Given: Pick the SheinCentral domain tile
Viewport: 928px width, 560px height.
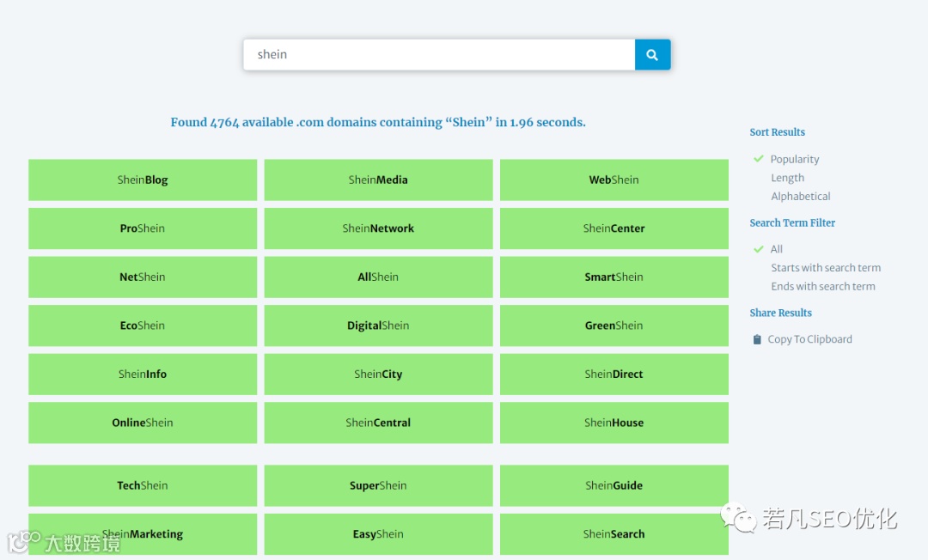Looking at the screenshot, I should pos(378,423).
